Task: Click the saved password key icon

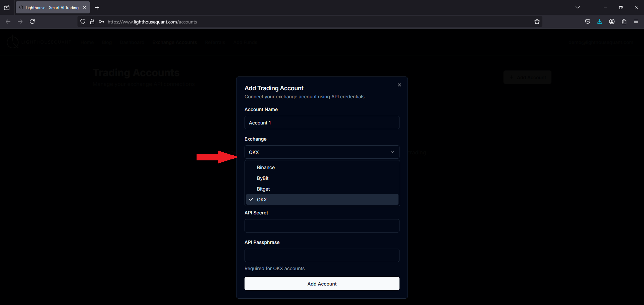Action: click(x=102, y=21)
